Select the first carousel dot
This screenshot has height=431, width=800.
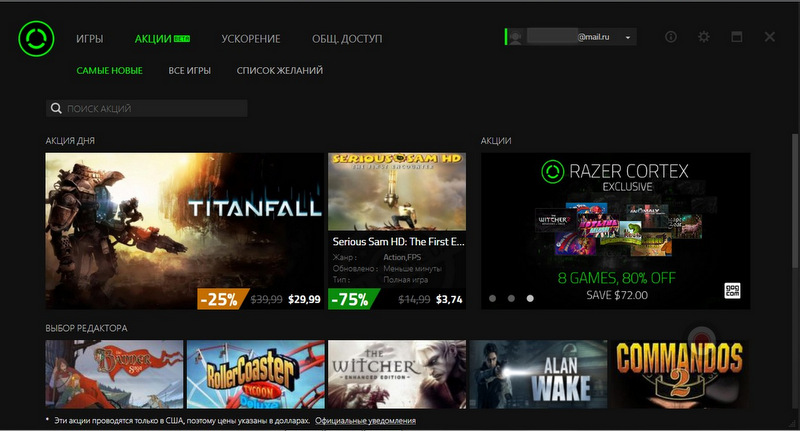click(492, 298)
